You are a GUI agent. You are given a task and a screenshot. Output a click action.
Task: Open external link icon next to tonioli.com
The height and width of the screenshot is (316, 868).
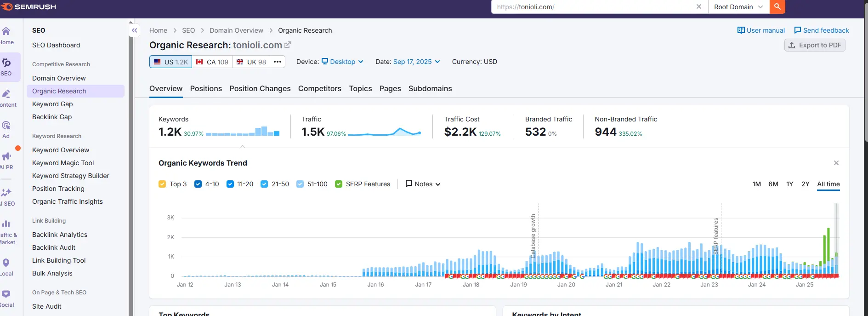(288, 45)
